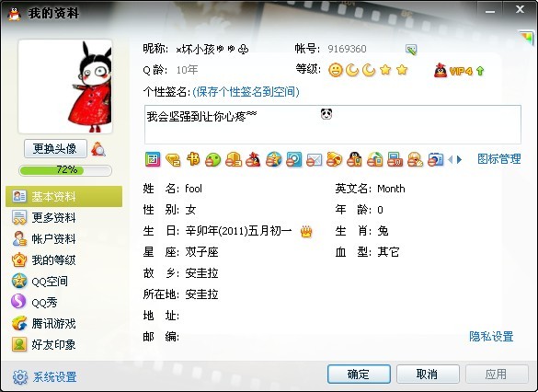Click the red VIP4 penguin icon
Viewport: 538px width, 392px height.
tap(441, 70)
